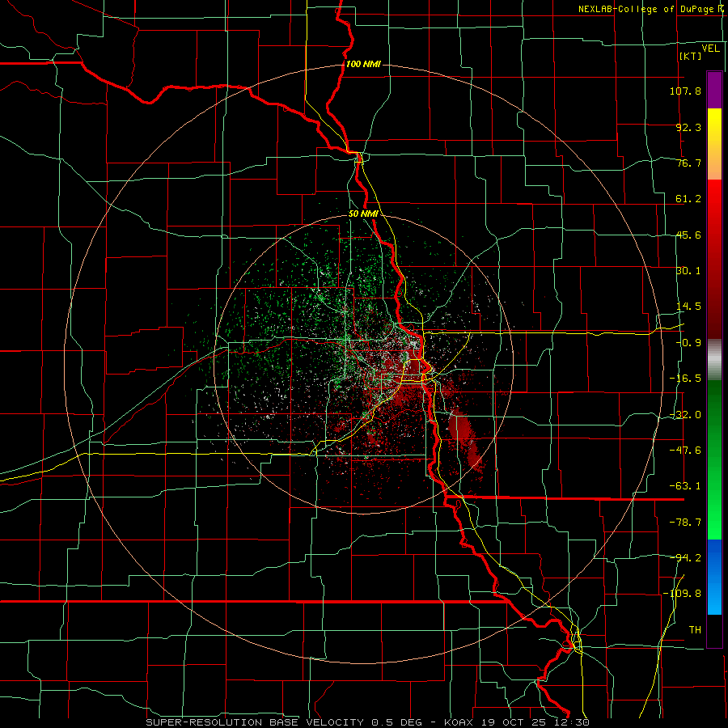Click the 45.6 scale value
Image resolution: width=728 pixels, height=728 pixels.
pyautogui.click(x=688, y=235)
